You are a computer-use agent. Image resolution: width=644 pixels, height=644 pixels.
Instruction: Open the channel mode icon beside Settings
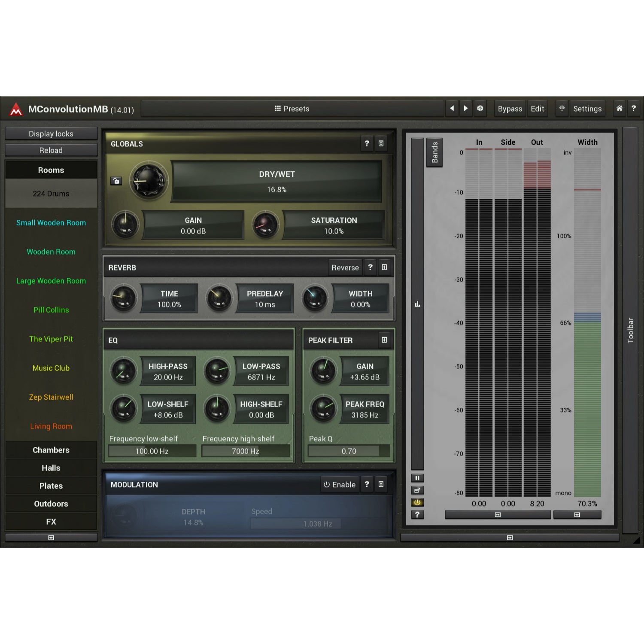click(x=562, y=109)
